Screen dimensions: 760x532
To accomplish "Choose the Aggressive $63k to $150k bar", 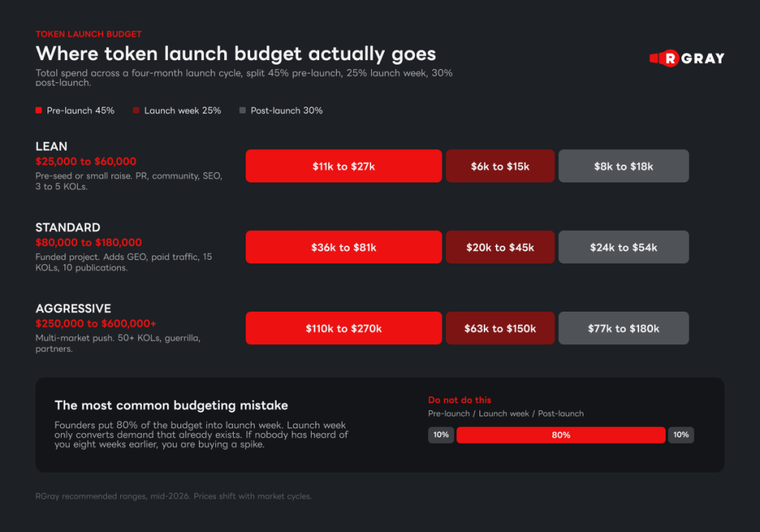I will (500, 328).
